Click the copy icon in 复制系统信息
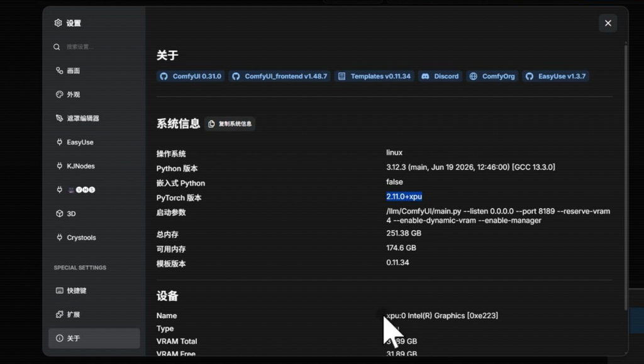 [x=211, y=124]
